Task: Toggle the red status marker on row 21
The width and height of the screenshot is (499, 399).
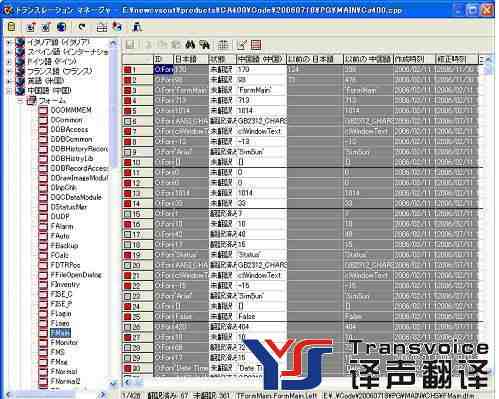Action: point(127,276)
